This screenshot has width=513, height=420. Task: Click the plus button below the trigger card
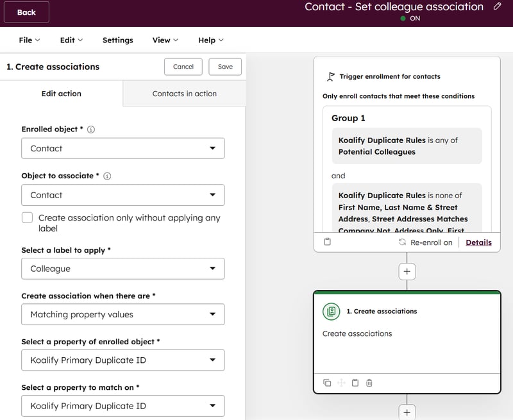pos(407,271)
